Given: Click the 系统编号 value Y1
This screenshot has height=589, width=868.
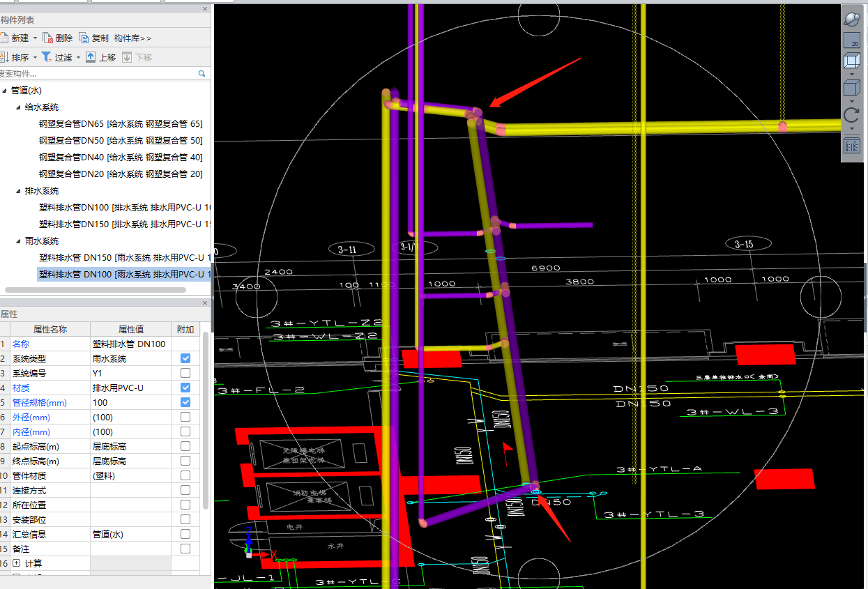Looking at the screenshot, I should click(x=130, y=373).
